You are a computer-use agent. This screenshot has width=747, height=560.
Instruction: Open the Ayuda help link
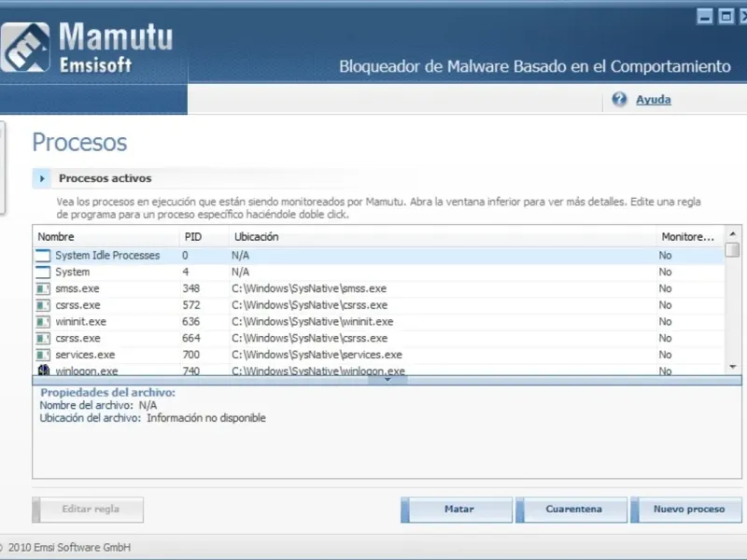click(x=653, y=100)
